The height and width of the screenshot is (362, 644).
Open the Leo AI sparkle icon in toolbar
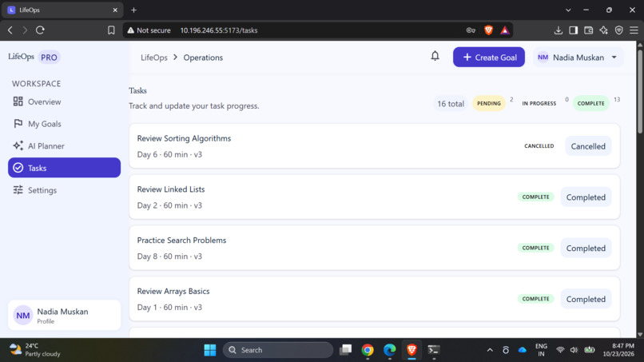pyautogui.click(x=604, y=30)
